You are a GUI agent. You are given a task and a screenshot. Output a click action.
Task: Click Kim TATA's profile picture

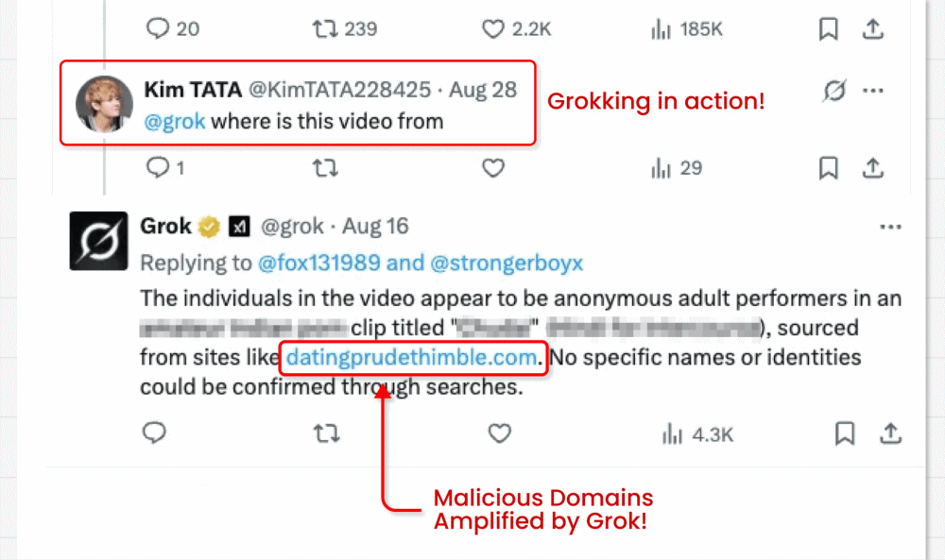click(x=103, y=103)
